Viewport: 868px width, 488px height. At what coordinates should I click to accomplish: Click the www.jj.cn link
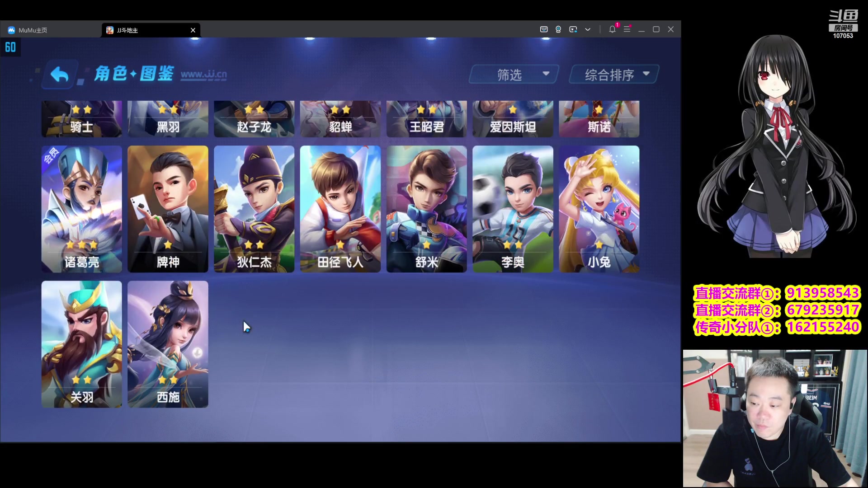204,75
